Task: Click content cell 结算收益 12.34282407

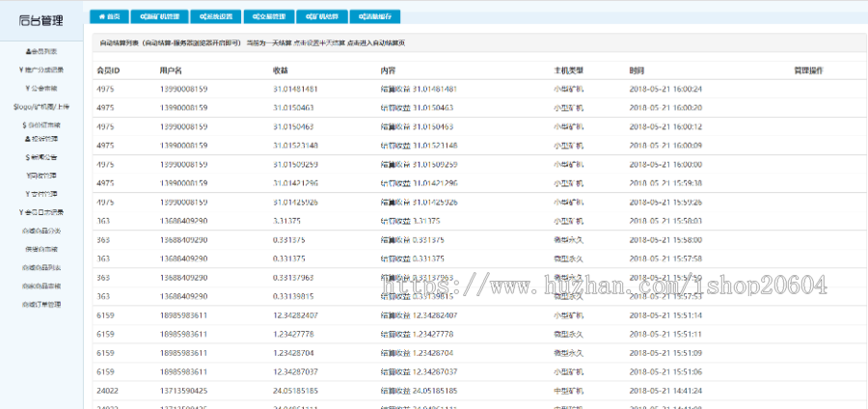Action: tap(420, 315)
